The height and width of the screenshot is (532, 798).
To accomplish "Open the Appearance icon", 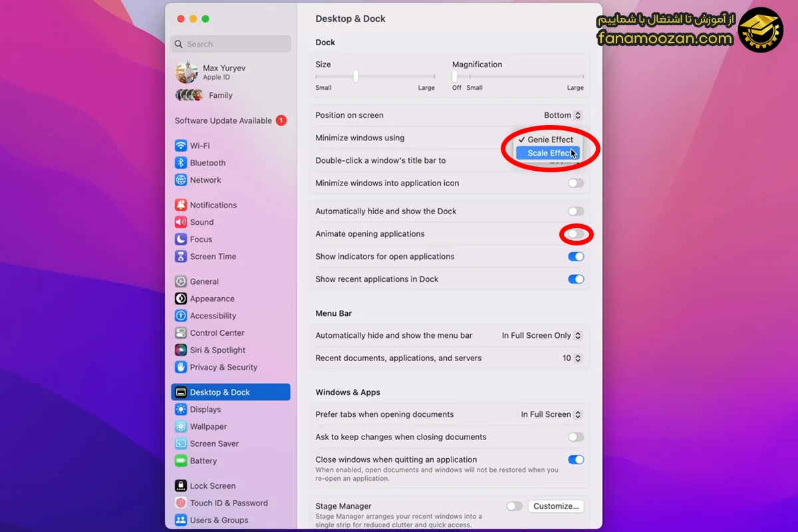I will click(x=181, y=299).
